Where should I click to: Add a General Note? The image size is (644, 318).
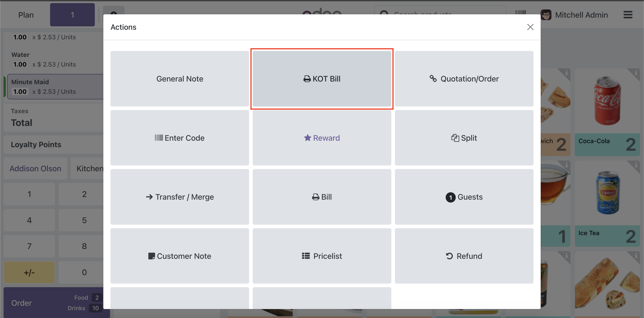click(180, 79)
